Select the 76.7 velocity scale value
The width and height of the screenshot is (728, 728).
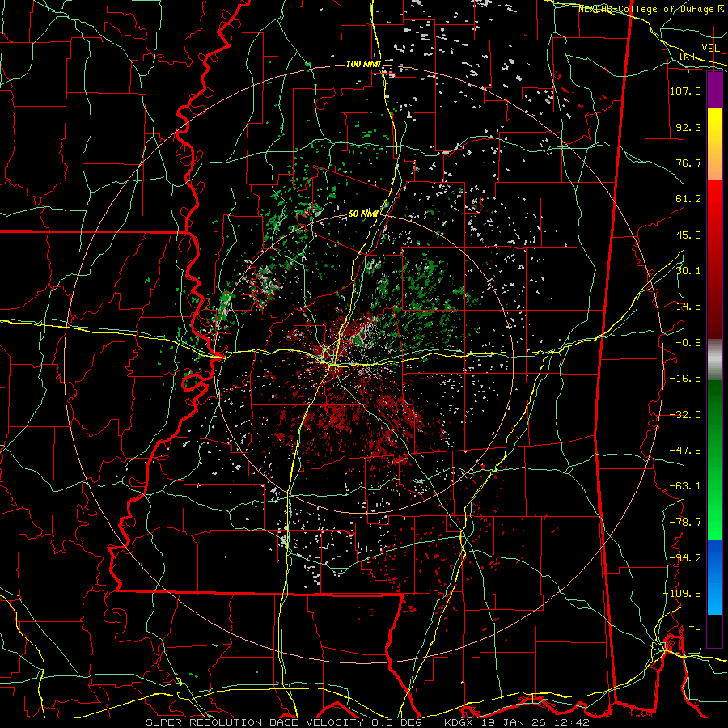pos(688,163)
